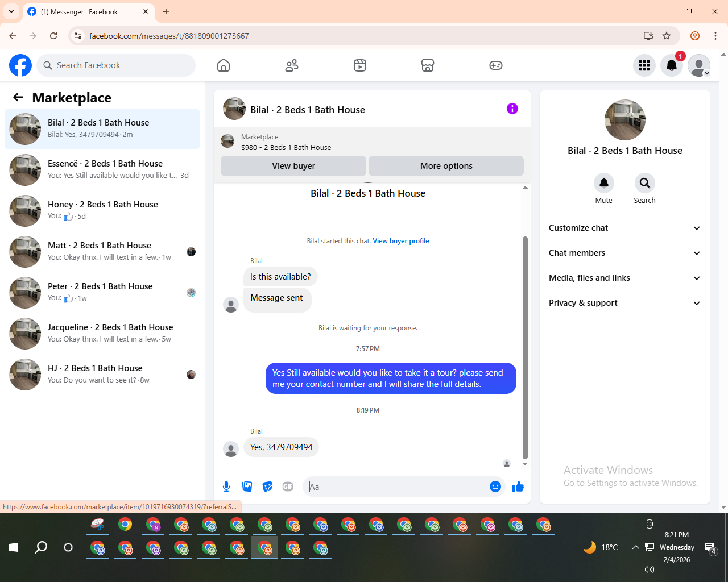Click the "Is this available?" message bubble
Screen dimensions: 728x582
click(280, 277)
